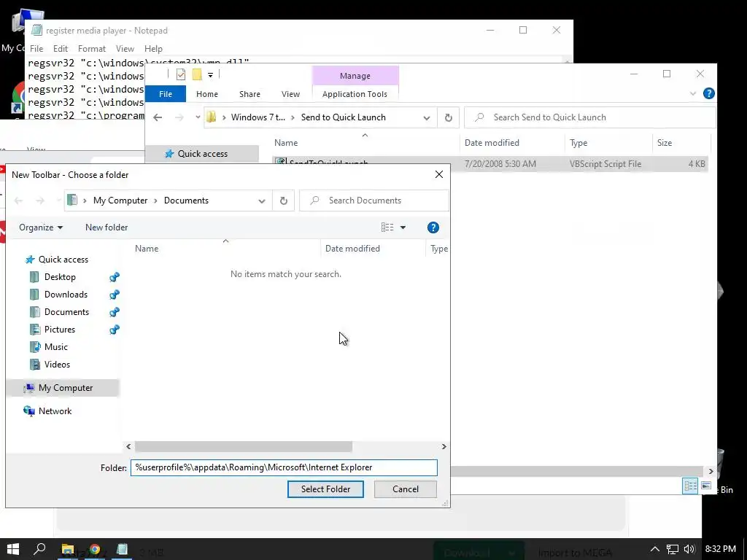Expand Explorer address bar dropdown
Screen dimensions: 747x560
click(x=426, y=117)
